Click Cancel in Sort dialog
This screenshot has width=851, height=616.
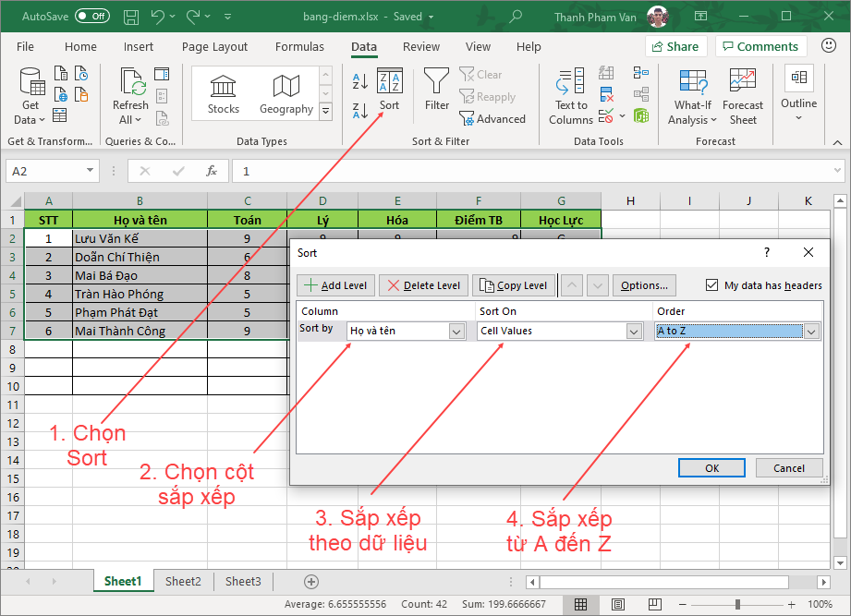[788, 468]
